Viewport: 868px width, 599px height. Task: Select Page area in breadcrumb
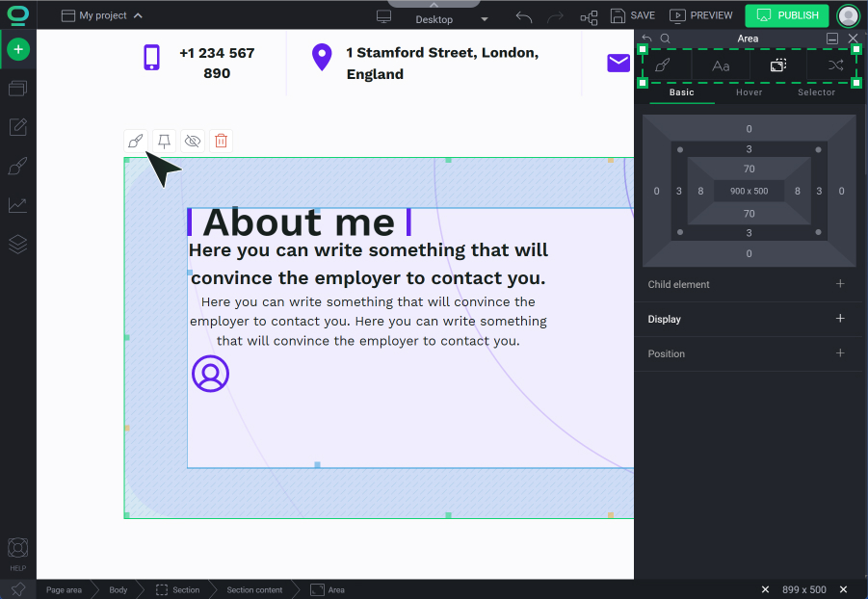coord(64,590)
